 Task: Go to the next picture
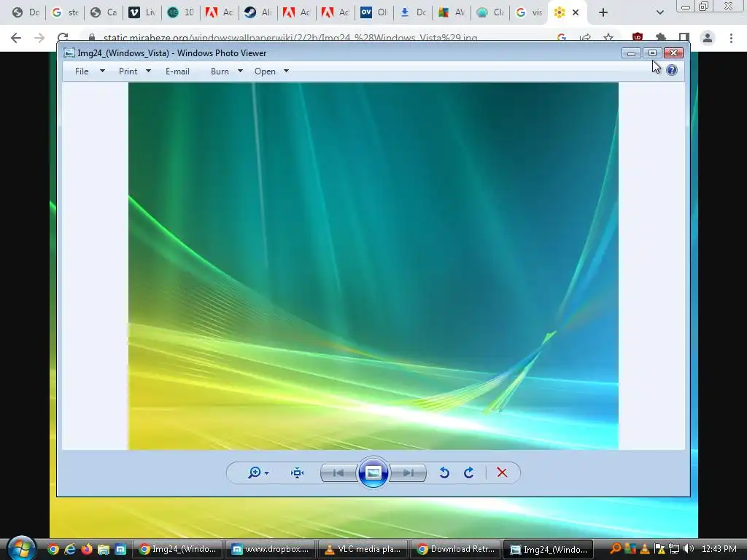(x=408, y=472)
